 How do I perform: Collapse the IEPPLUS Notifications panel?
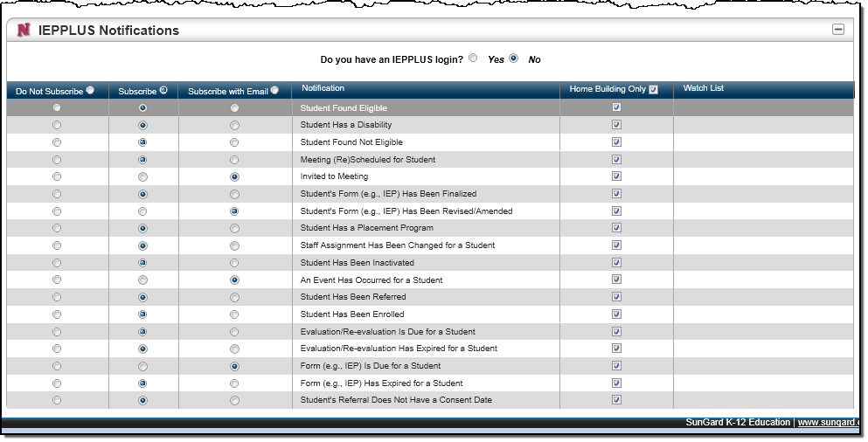tap(837, 30)
